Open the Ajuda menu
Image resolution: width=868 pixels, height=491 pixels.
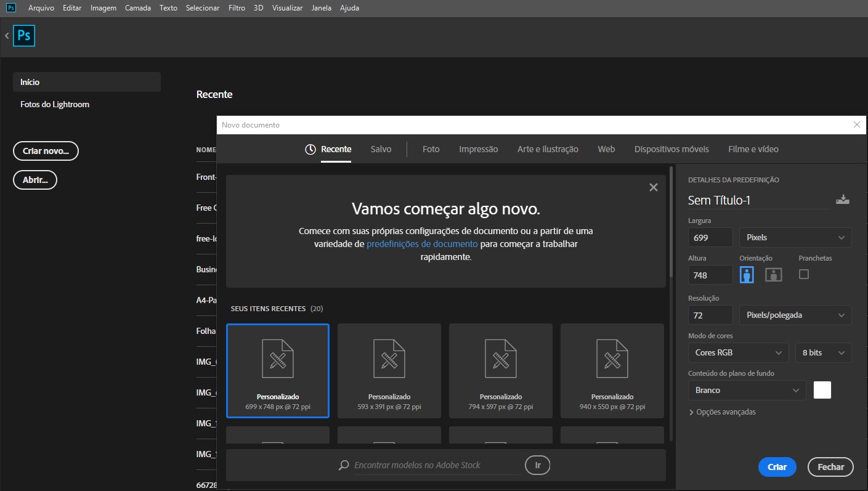click(349, 8)
